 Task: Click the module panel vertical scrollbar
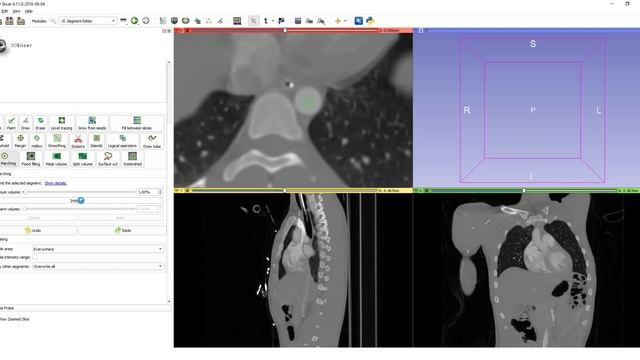[169, 182]
